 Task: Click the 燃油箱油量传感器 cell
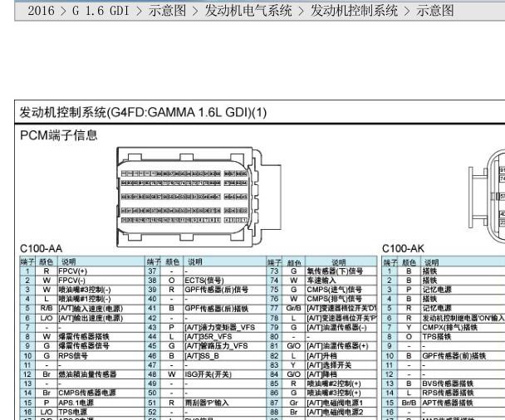tap(101, 374)
